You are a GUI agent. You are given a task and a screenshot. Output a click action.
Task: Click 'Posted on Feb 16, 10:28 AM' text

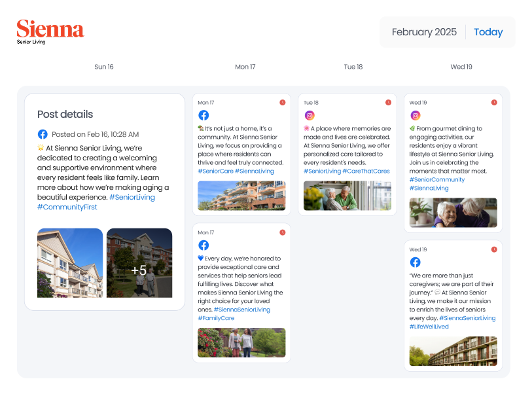point(96,134)
